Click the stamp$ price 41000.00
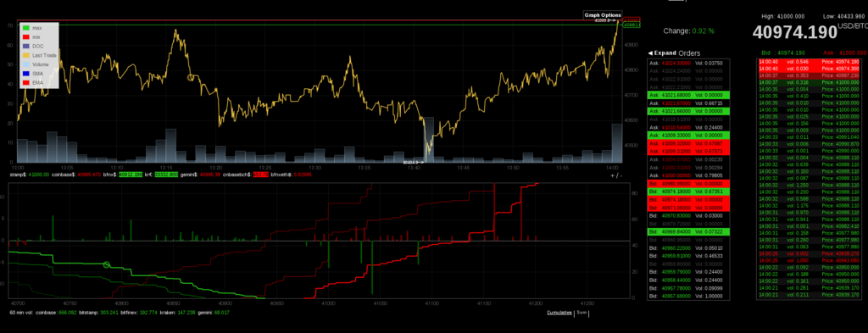 pos(39,175)
